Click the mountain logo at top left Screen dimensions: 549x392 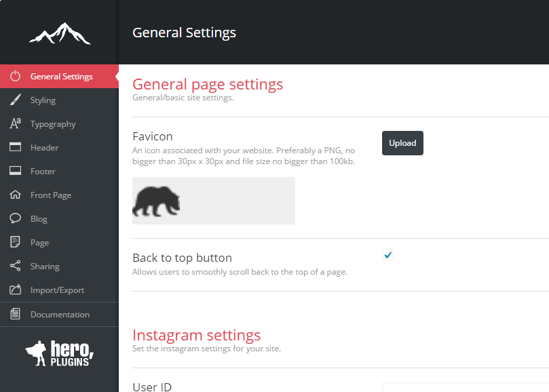[x=59, y=33]
